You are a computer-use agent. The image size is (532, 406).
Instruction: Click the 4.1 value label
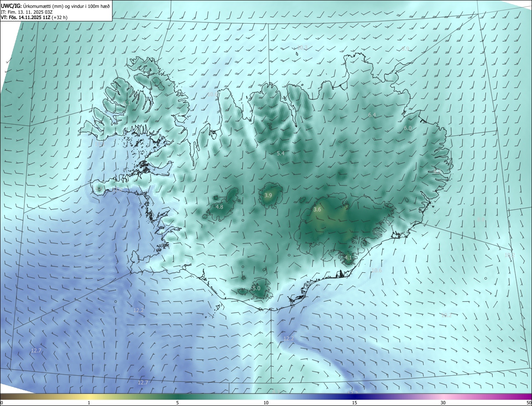point(348,257)
